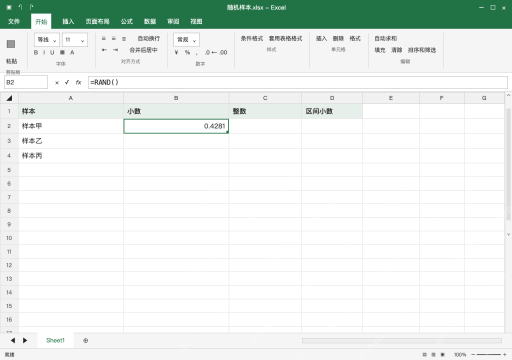Screen dimensions: 512x360
Task: Click the fx Insert Function icon
Action: (78, 82)
